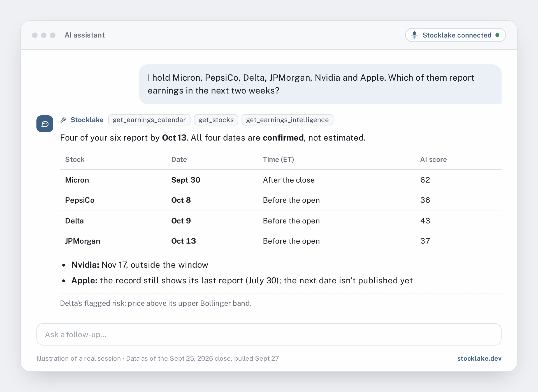538x392 pixels.
Task: Click Before the open in PepsiCo row
Action: click(x=291, y=200)
